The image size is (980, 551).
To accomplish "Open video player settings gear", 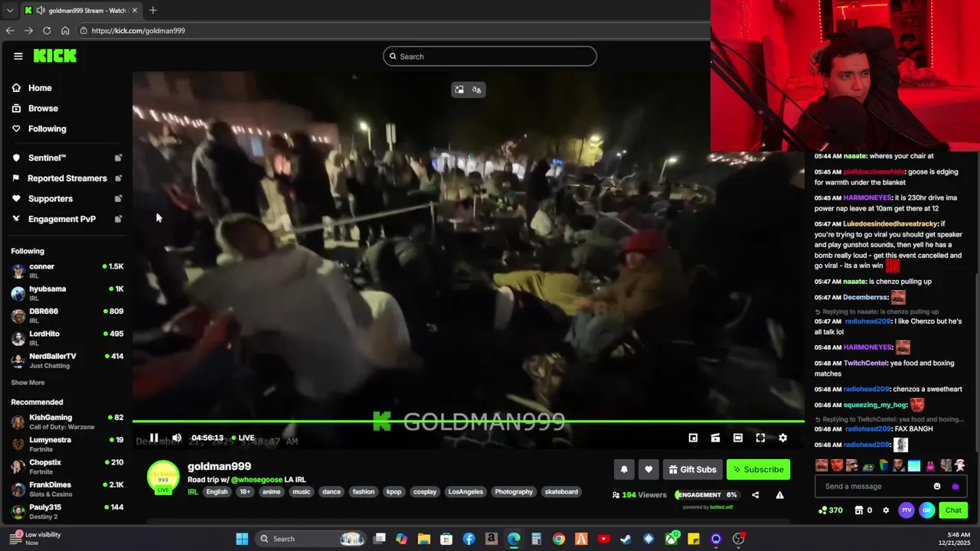I will point(782,438).
